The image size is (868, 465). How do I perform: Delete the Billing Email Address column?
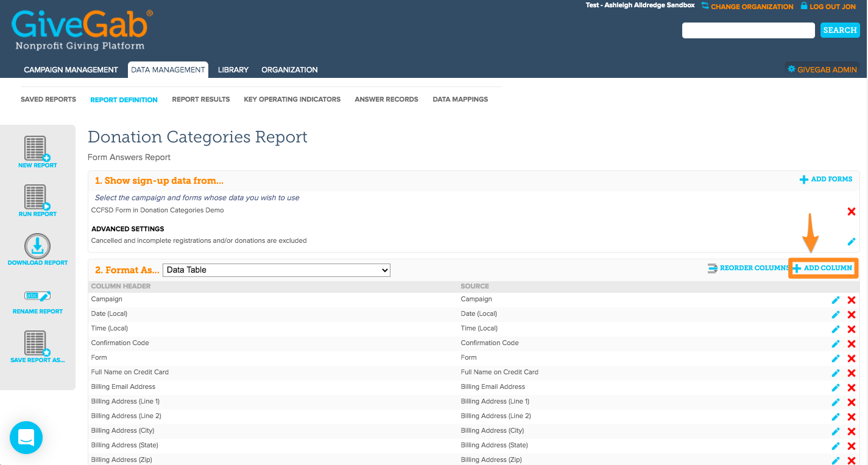click(x=852, y=388)
